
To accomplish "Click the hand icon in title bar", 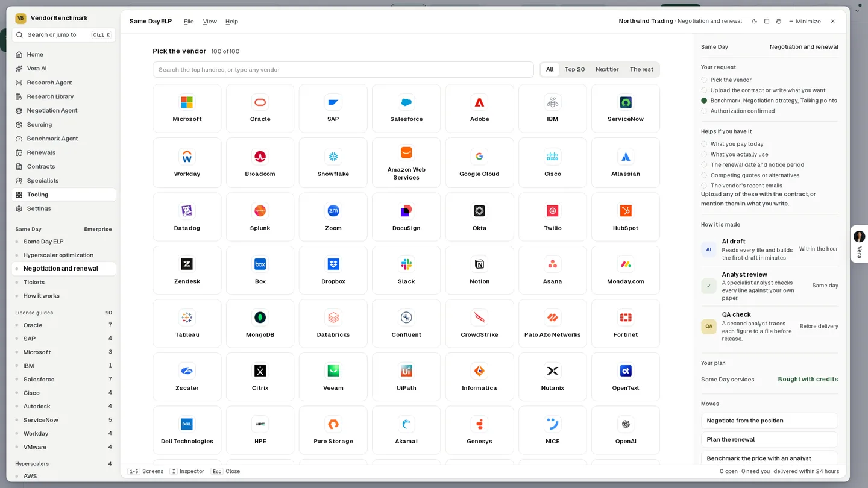I will click(x=779, y=21).
